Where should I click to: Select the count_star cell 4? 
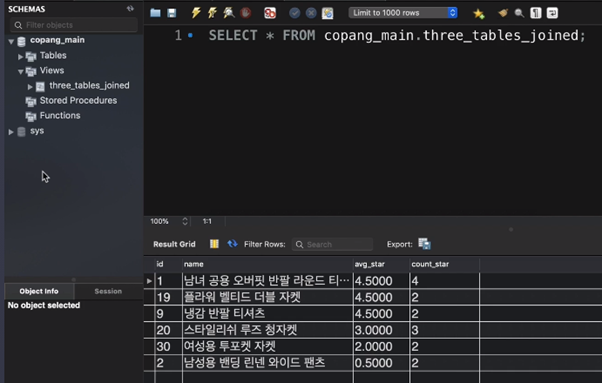pyautogui.click(x=445, y=281)
